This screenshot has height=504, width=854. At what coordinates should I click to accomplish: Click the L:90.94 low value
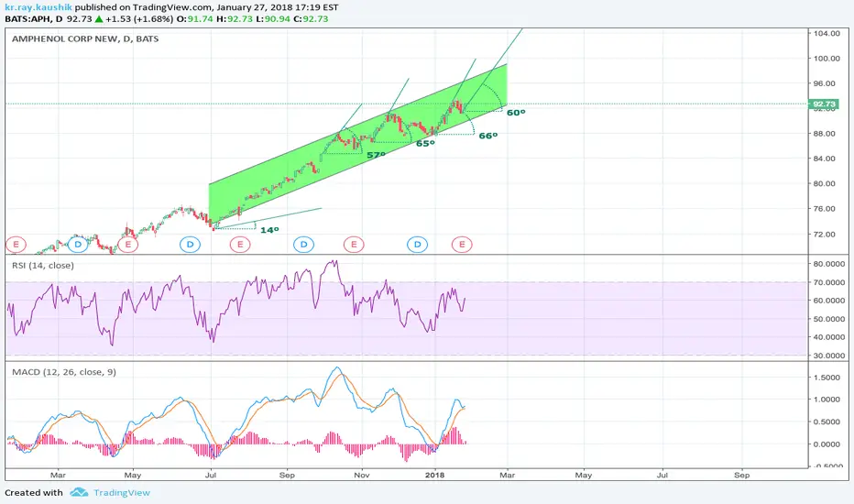273,19
